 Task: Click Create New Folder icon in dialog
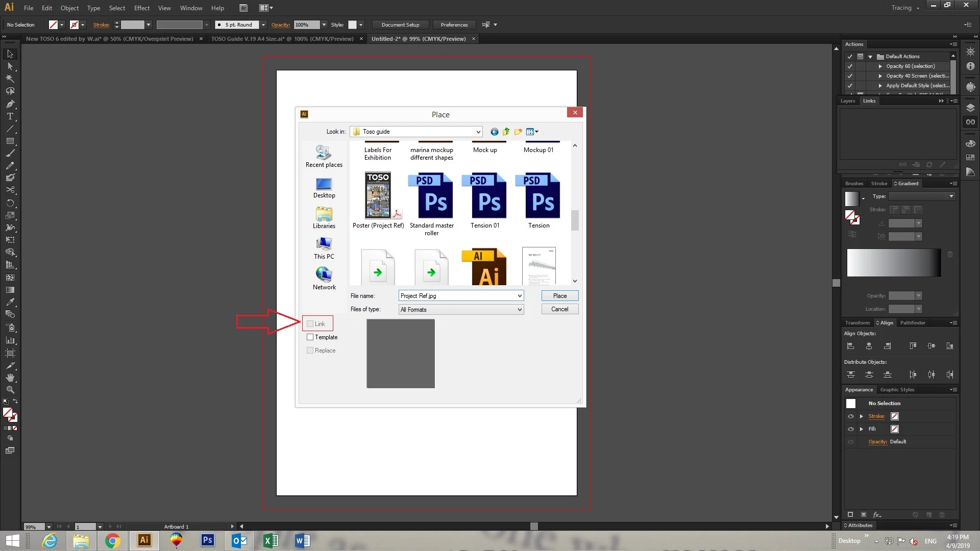point(518,132)
